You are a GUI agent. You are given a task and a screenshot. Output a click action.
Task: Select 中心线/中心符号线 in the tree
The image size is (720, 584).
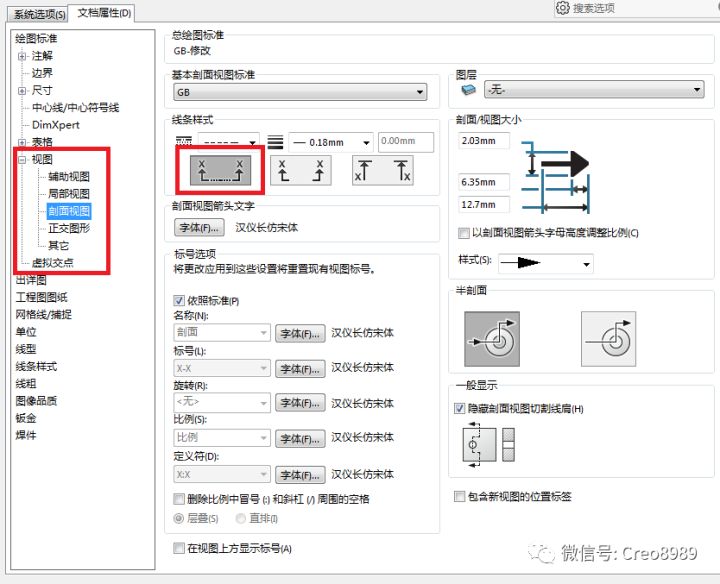click(x=76, y=107)
